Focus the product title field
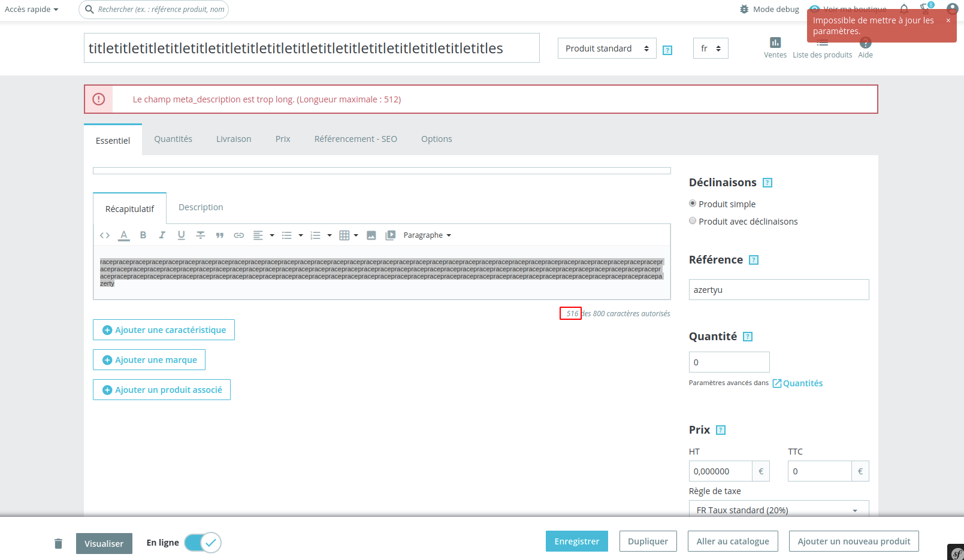 coord(312,48)
